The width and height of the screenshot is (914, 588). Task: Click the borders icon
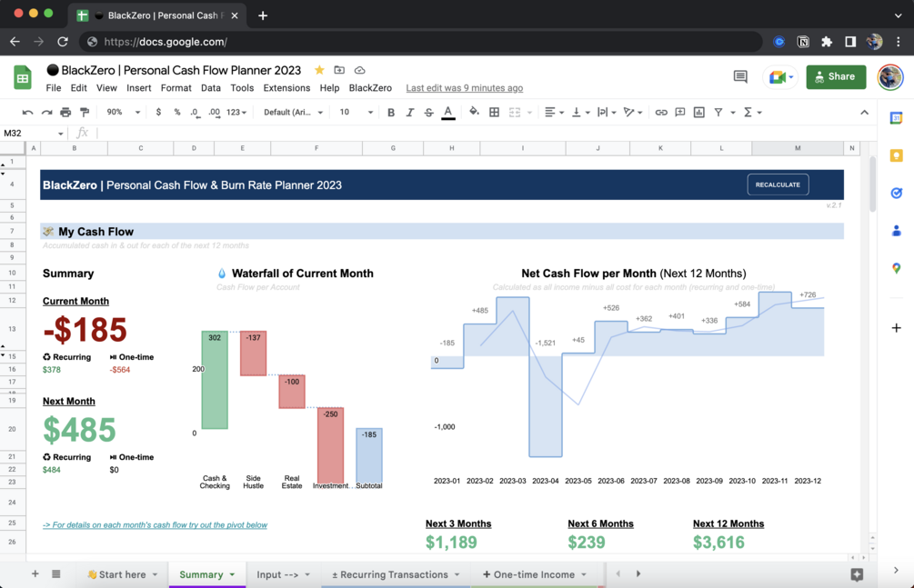tap(494, 113)
